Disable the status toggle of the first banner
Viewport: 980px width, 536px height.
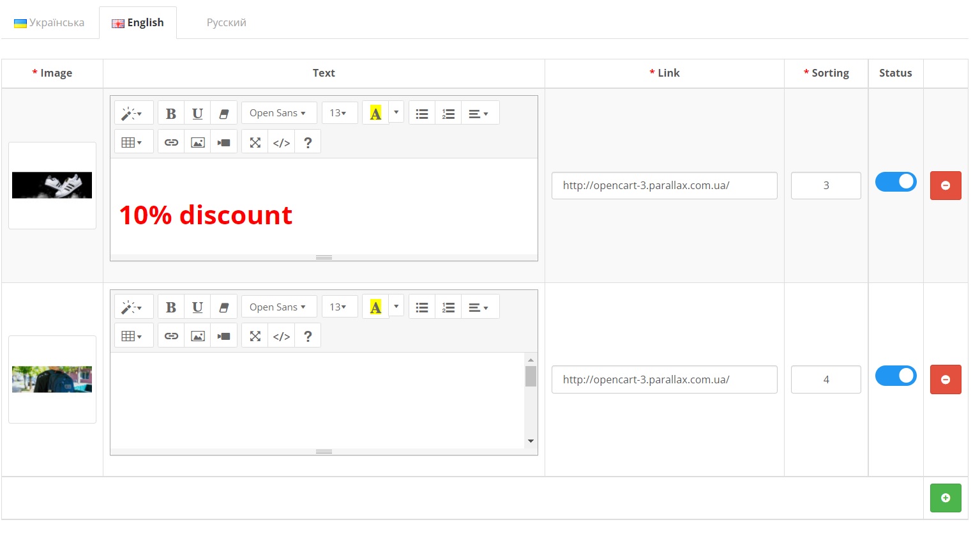[x=896, y=181]
